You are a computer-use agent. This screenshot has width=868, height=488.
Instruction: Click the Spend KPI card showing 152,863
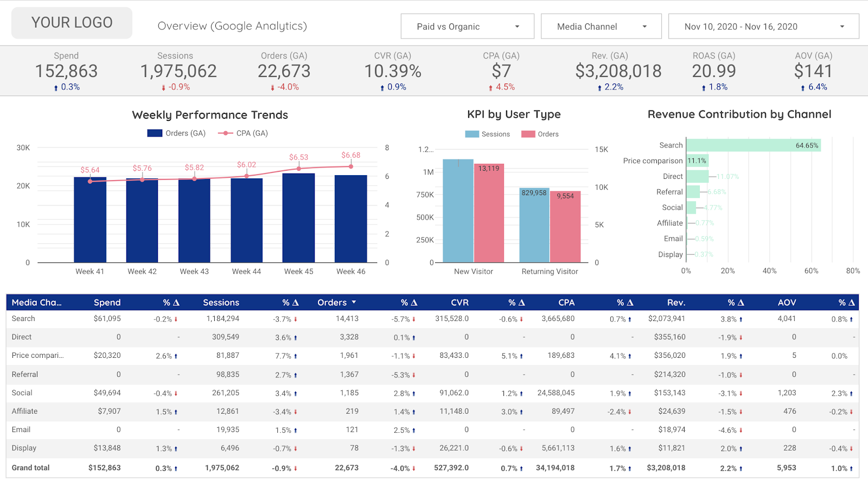coord(66,70)
